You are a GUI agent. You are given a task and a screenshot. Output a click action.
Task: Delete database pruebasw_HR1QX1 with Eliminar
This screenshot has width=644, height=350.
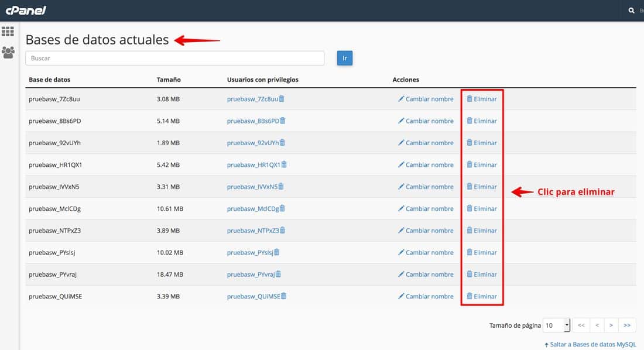click(482, 164)
